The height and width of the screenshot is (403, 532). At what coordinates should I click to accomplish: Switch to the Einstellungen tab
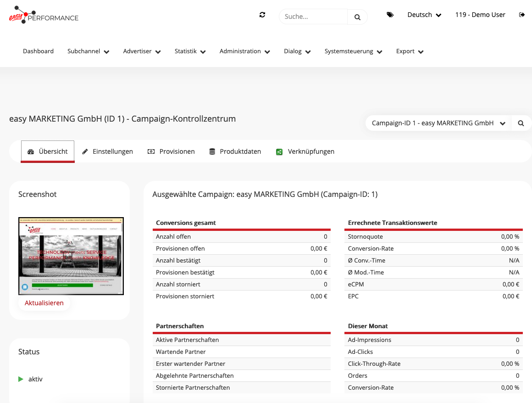(x=108, y=151)
